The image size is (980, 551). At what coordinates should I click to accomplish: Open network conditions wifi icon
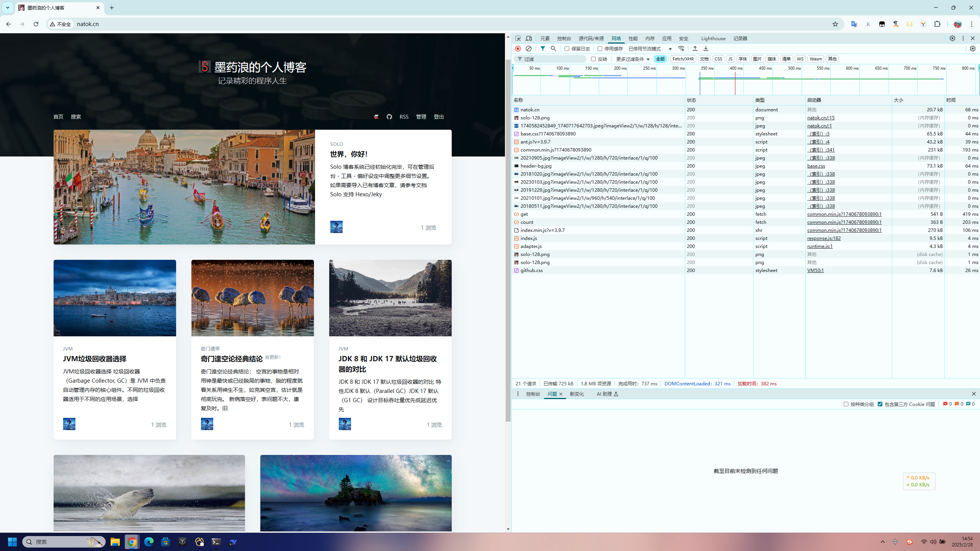tap(681, 49)
